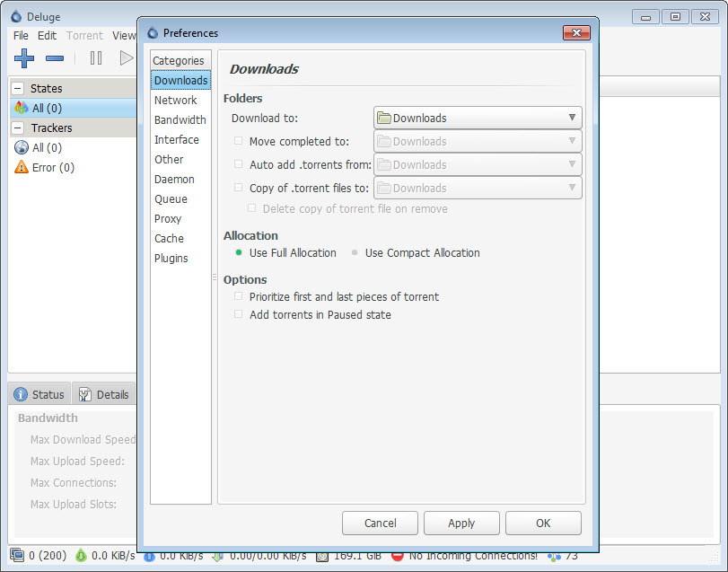Click the Cancel button
The image size is (728, 572).
coord(381,524)
